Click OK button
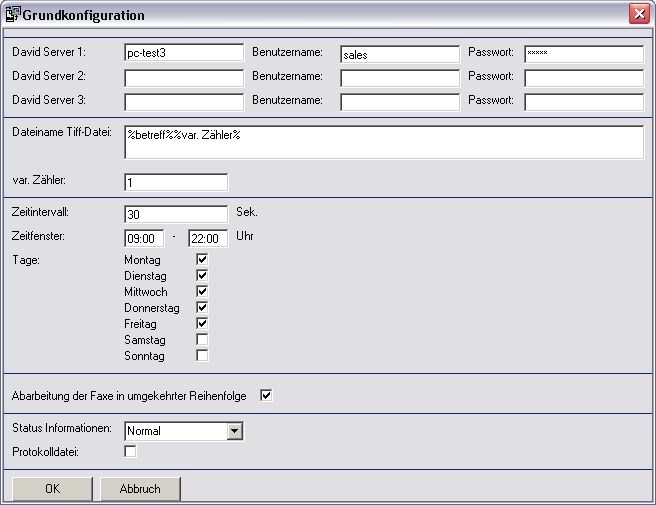656x505 pixels. (x=52, y=489)
